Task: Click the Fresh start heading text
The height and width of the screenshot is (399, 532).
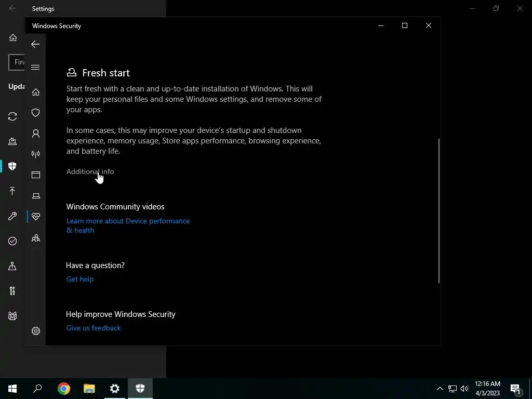Action: tap(106, 73)
